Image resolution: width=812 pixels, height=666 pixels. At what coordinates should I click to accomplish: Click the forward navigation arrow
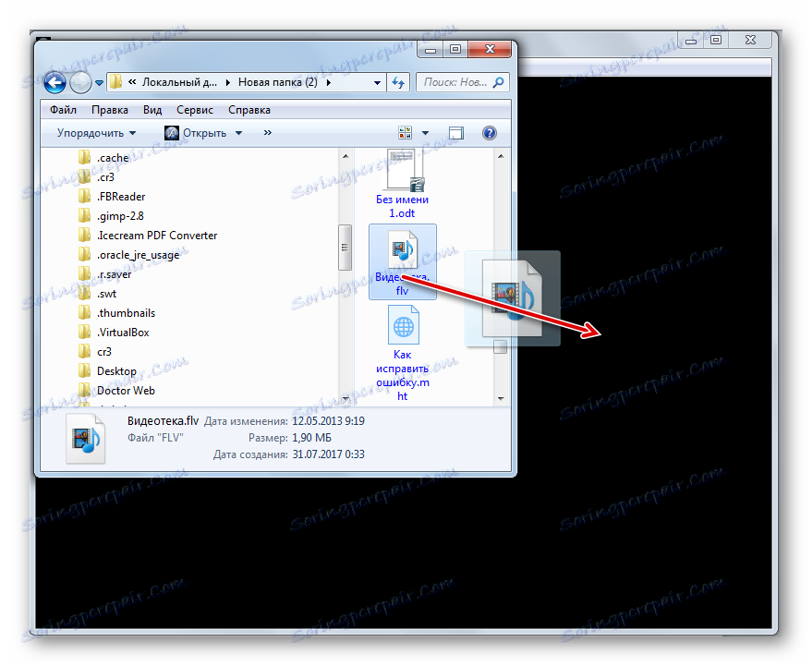pyautogui.click(x=80, y=82)
